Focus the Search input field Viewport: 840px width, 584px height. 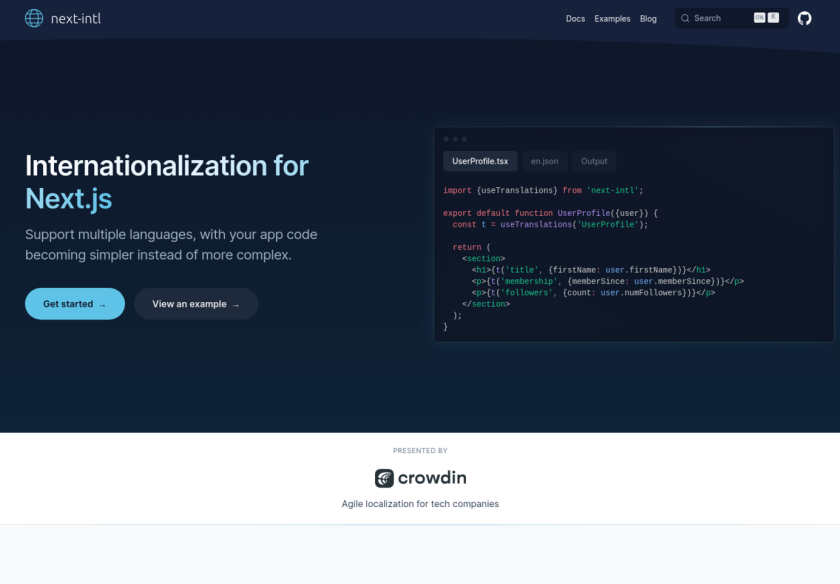click(731, 18)
